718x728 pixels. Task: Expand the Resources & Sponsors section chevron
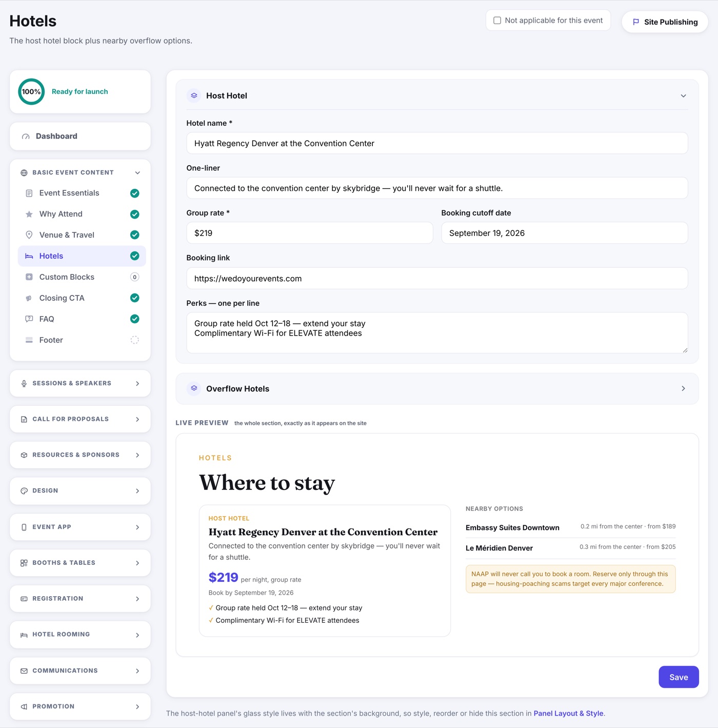point(137,456)
